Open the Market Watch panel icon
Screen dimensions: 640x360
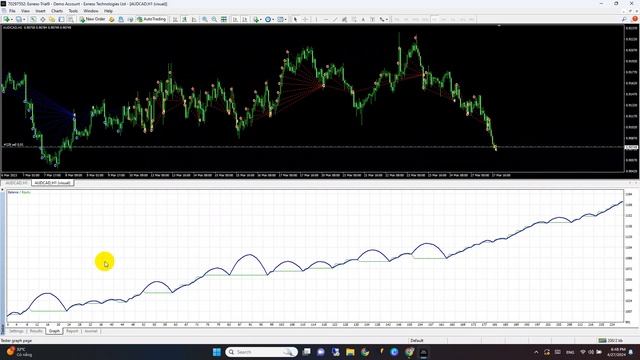pos(33,19)
